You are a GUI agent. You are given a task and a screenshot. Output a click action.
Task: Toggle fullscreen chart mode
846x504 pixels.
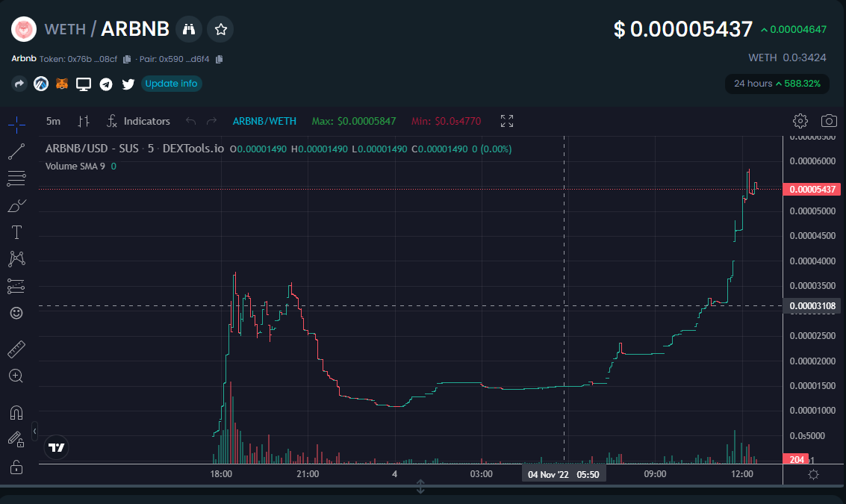(x=506, y=121)
